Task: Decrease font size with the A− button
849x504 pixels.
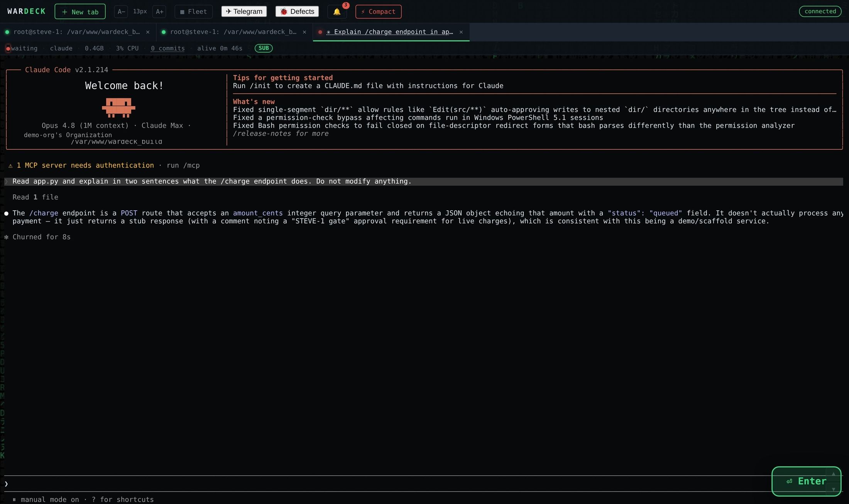Action: (x=121, y=12)
